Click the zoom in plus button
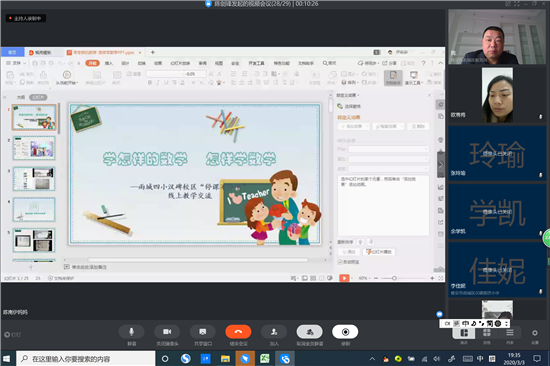Viewport: 550px width, 366px height. tap(432, 278)
